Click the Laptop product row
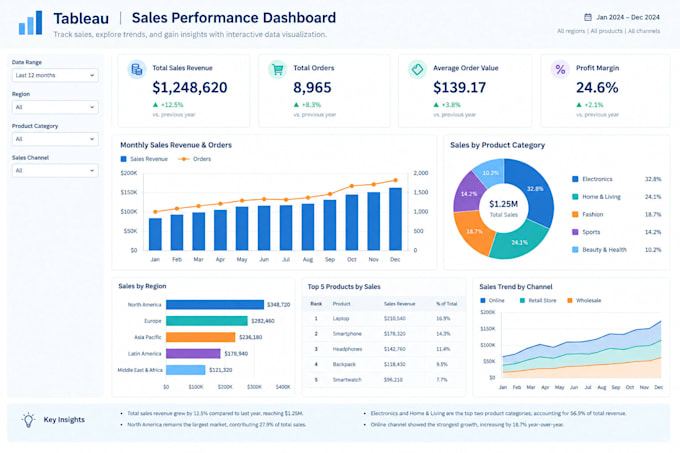680x453 pixels. click(384, 319)
